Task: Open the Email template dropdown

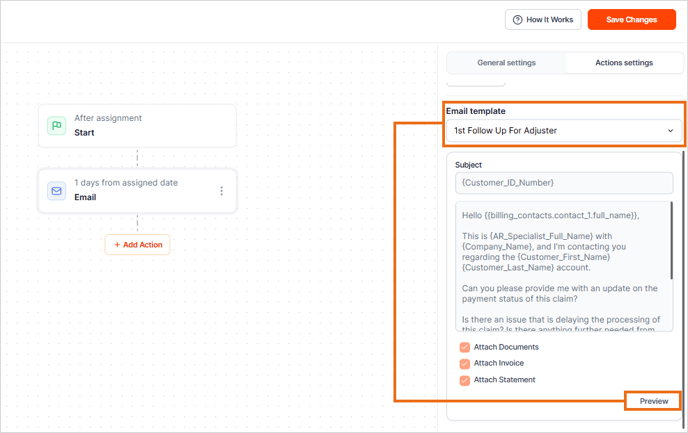Action: tap(564, 131)
